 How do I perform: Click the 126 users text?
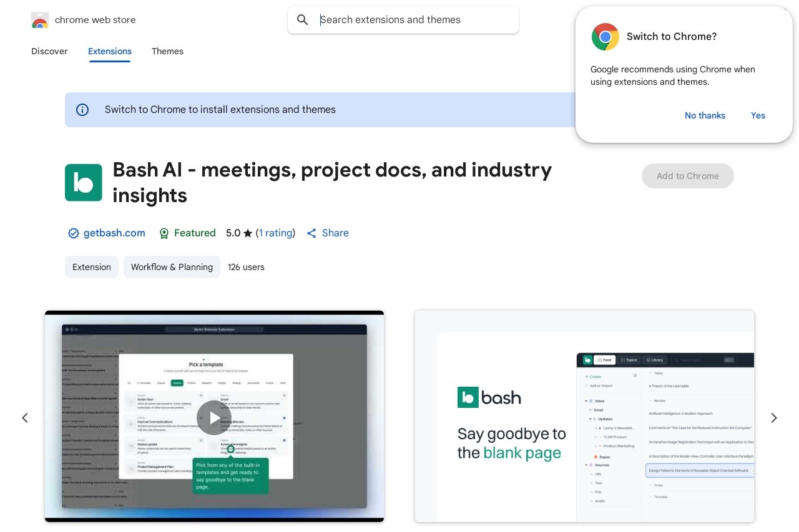coord(246,267)
